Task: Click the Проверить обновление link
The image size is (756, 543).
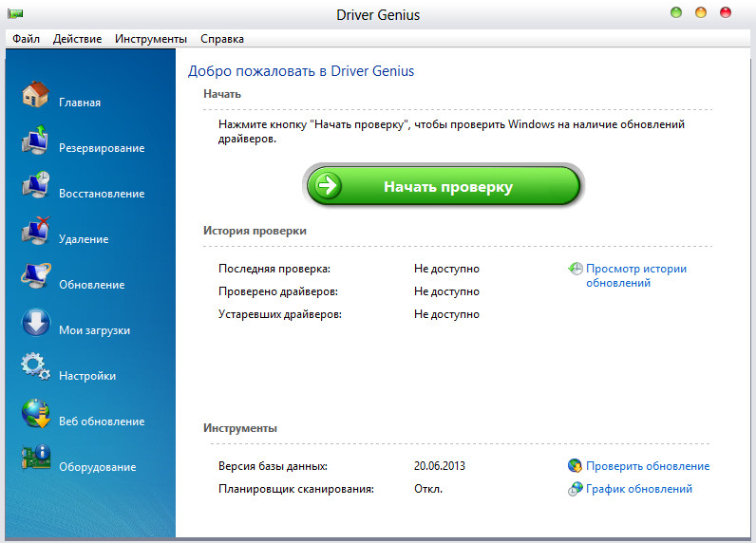Action: coord(648,466)
